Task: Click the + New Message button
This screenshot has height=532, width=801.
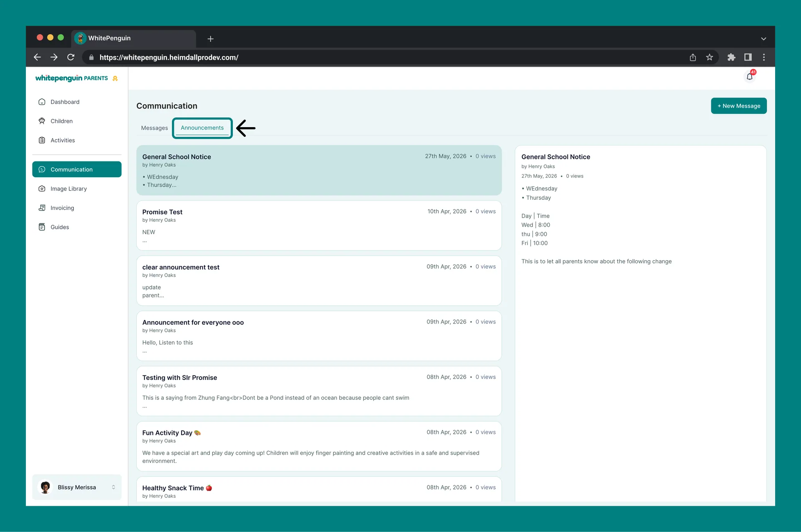Action: [738, 106]
